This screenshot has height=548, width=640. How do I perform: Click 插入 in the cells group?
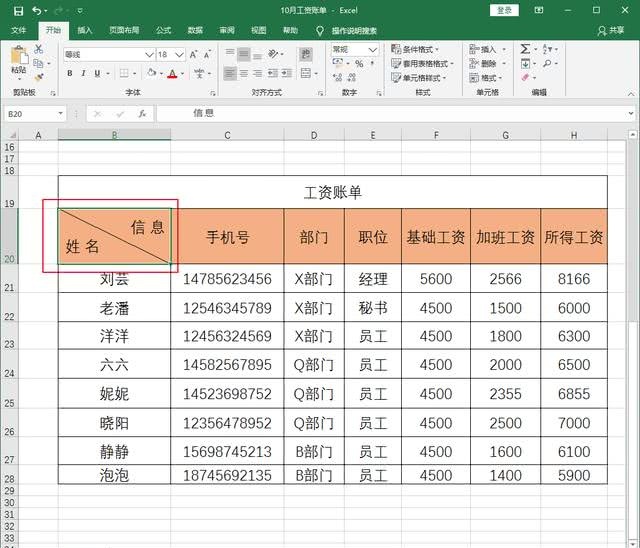point(487,49)
